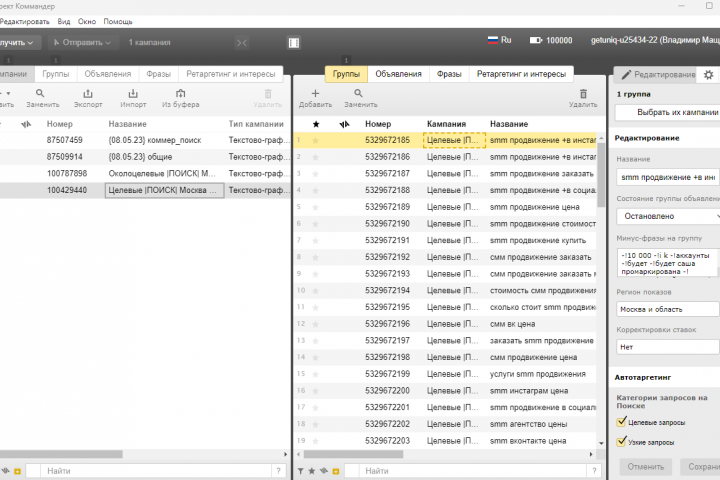Uncheck the 'Узкие запросы' checkbox
The width and height of the screenshot is (720, 480).
click(x=622, y=441)
